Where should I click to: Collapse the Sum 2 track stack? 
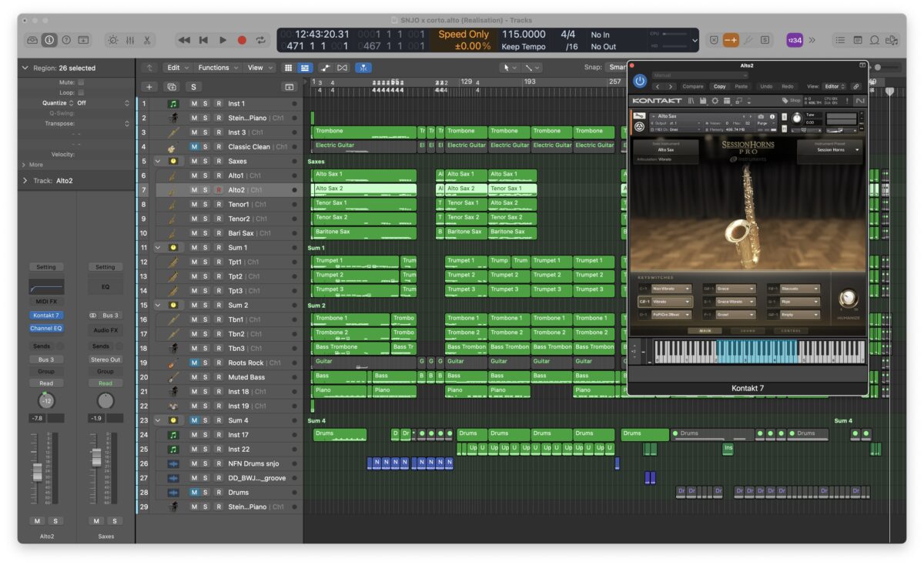(x=159, y=306)
